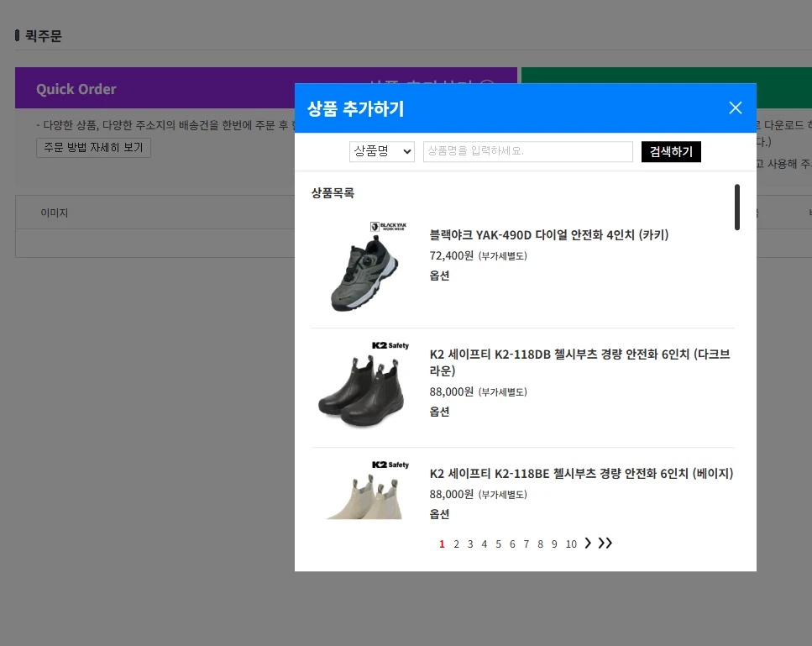Go to page 10 of product list
This screenshot has width=812, height=646.
571,544
